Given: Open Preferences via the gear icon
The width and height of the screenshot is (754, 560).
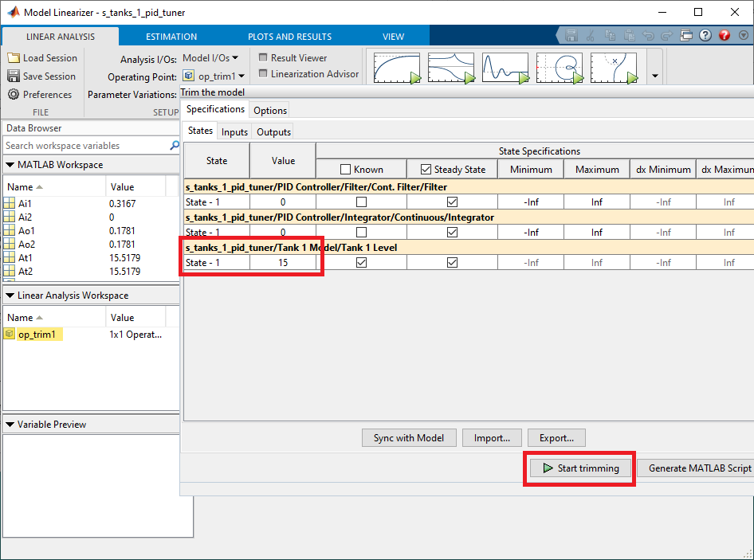Looking at the screenshot, I should click(14, 95).
